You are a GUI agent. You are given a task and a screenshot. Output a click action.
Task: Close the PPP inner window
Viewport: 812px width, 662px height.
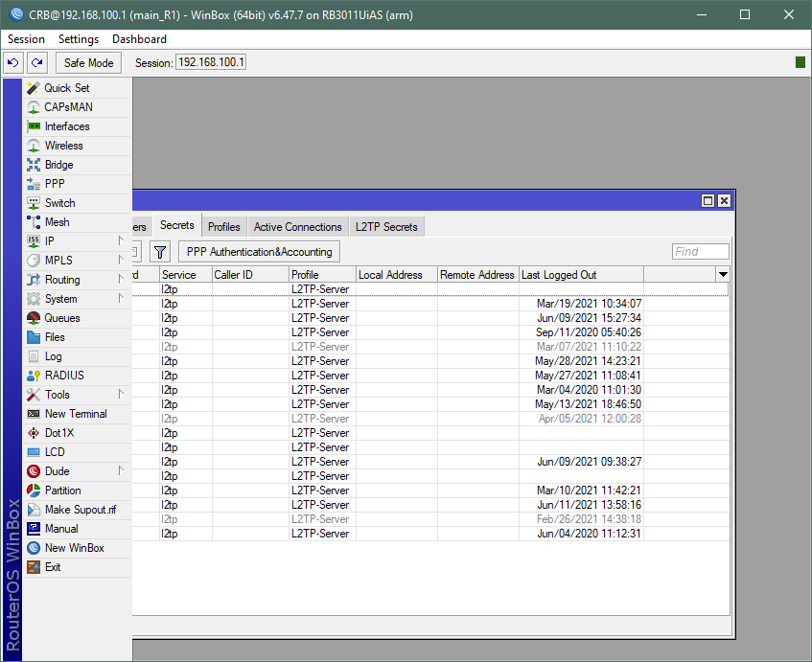(724, 201)
